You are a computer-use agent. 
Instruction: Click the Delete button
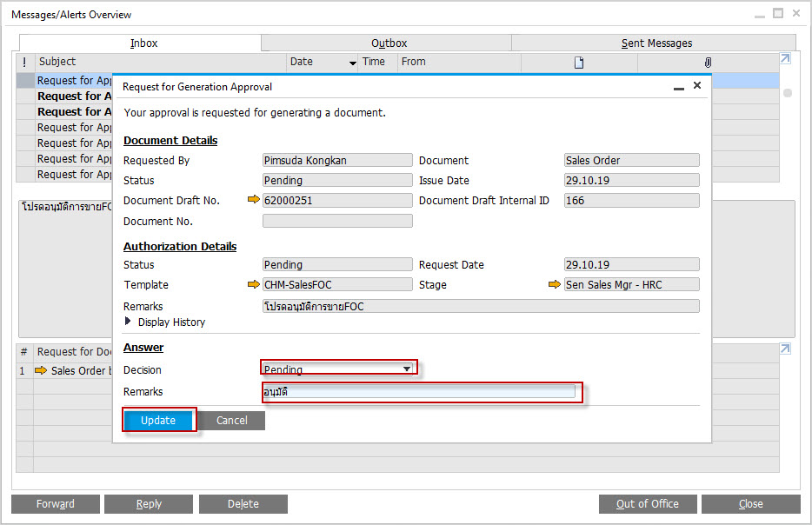click(x=243, y=504)
